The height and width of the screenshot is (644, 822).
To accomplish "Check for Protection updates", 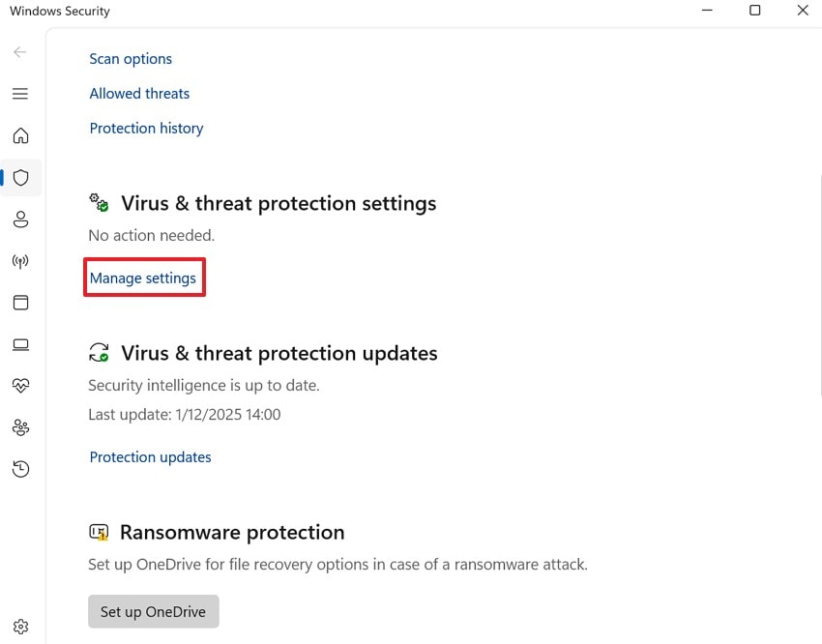I will (x=150, y=456).
